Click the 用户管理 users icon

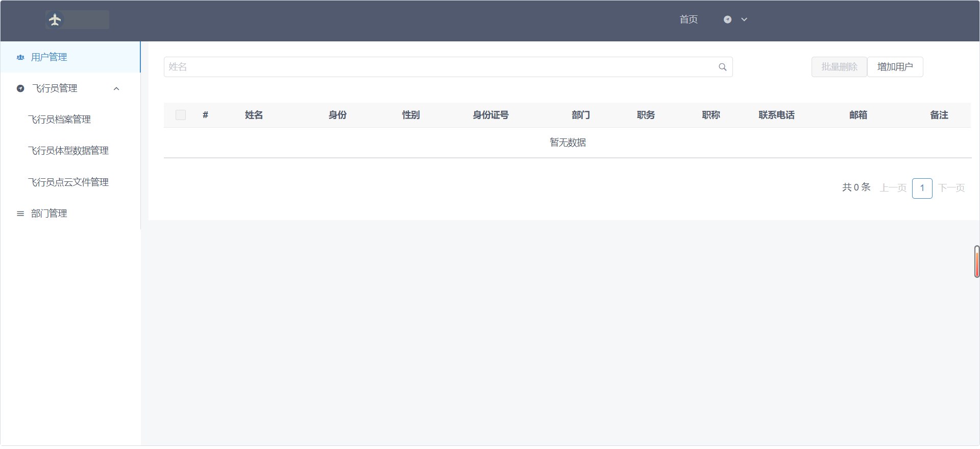(x=20, y=57)
